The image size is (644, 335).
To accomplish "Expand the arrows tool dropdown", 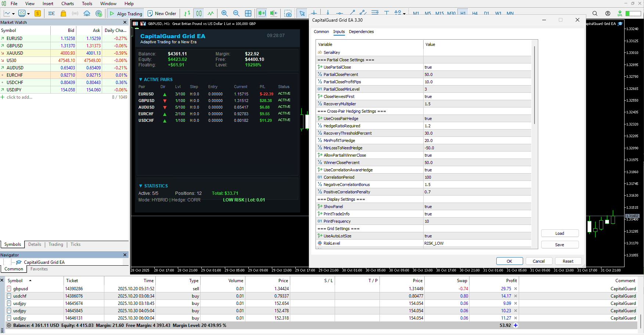I will (404, 14).
